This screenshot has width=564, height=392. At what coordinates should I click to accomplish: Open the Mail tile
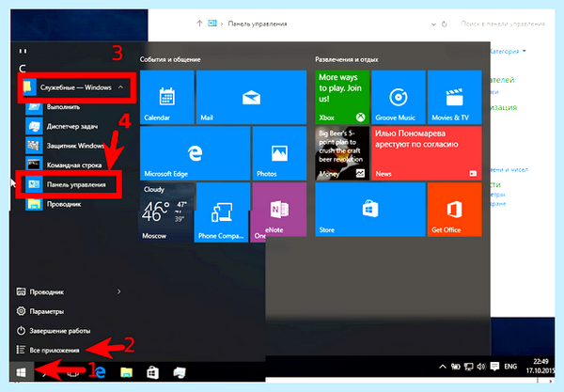point(251,97)
